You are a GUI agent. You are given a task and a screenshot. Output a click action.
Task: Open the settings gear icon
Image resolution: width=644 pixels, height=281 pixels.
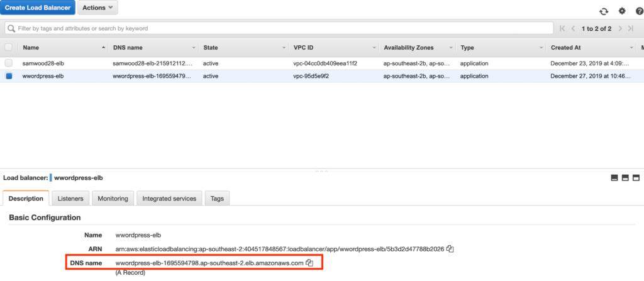coord(622,11)
